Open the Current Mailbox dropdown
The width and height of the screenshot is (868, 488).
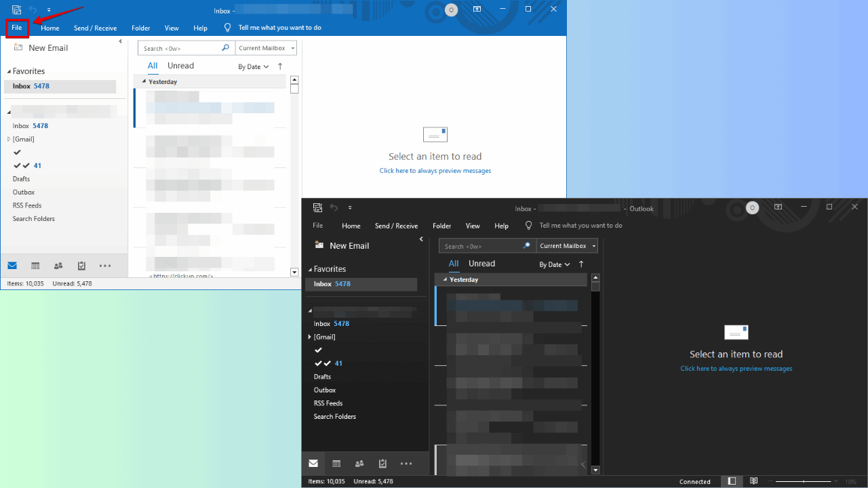coord(290,47)
